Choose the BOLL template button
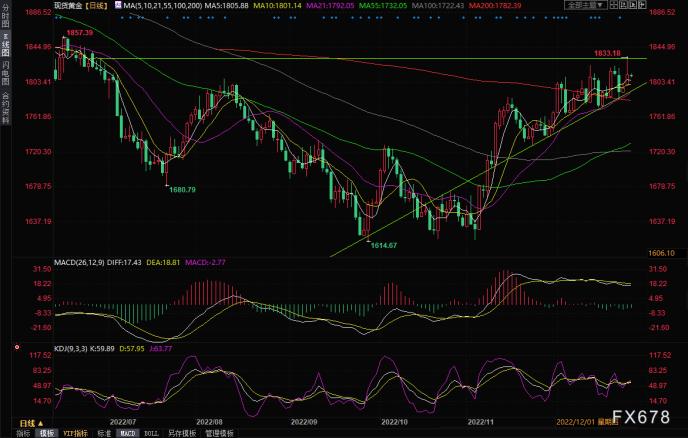Screen dimensions: 688x438 pos(151,433)
